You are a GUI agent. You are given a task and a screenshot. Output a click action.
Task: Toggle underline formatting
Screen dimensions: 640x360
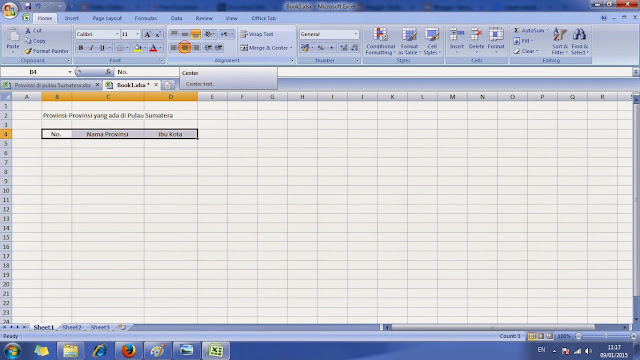pyautogui.click(x=102, y=48)
